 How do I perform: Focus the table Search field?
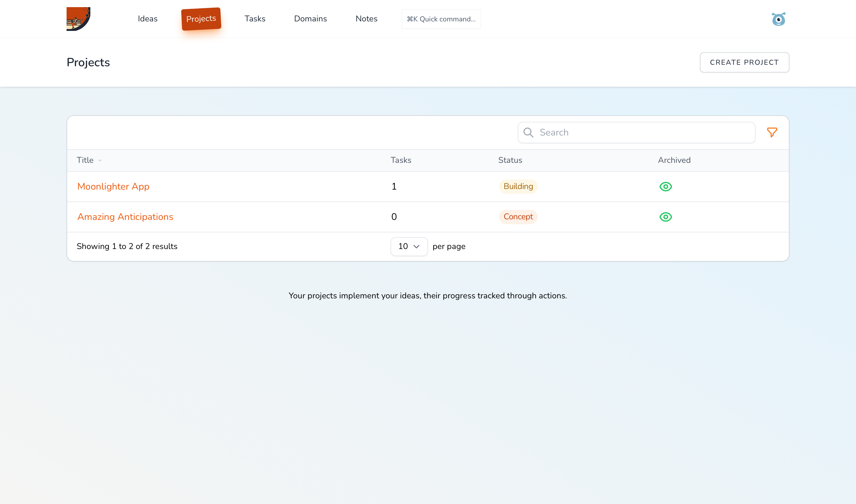642,133
